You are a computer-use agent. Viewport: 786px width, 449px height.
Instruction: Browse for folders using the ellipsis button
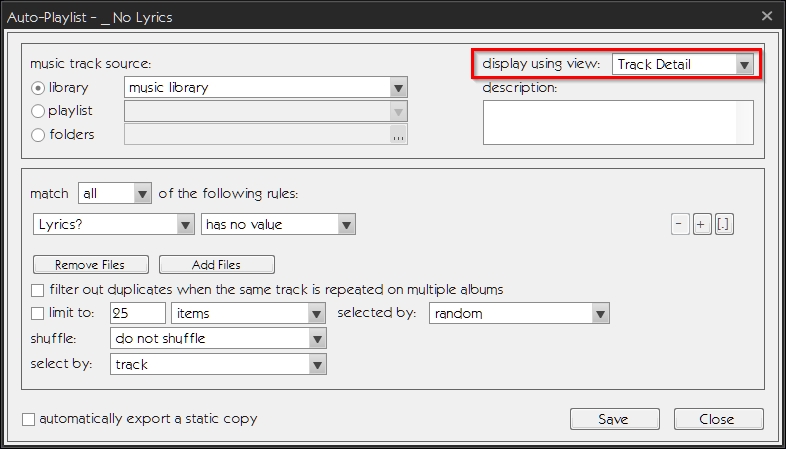[399, 136]
